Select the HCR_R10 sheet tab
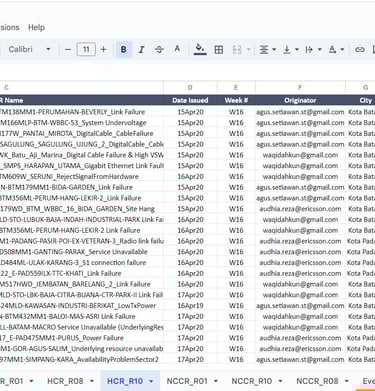This screenshot has width=375, height=391. pyautogui.click(x=125, y=381)
